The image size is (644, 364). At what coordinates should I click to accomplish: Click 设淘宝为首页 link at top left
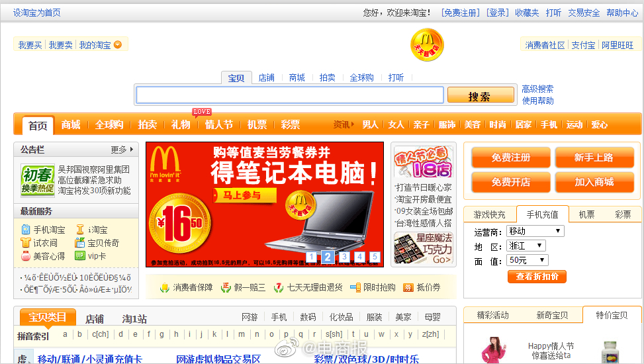(37, 13)
